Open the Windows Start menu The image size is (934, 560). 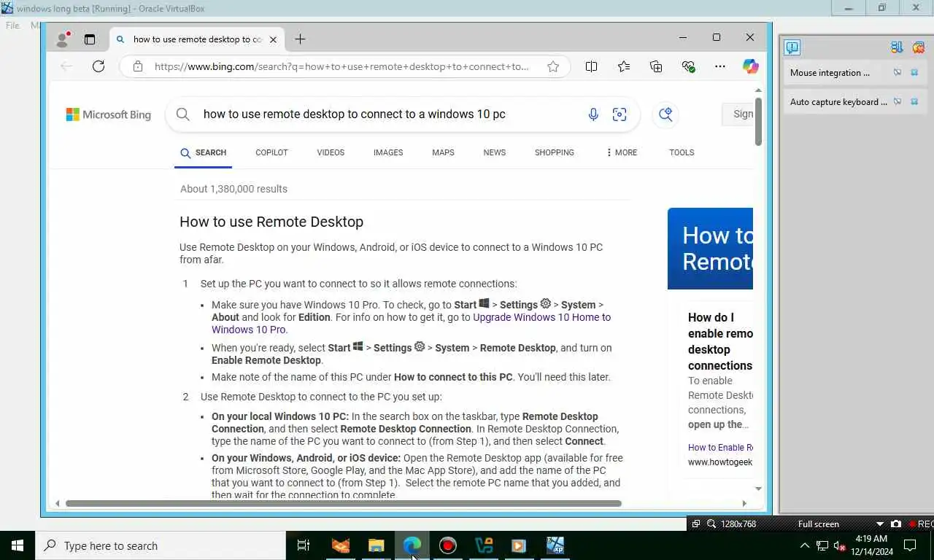18,545
